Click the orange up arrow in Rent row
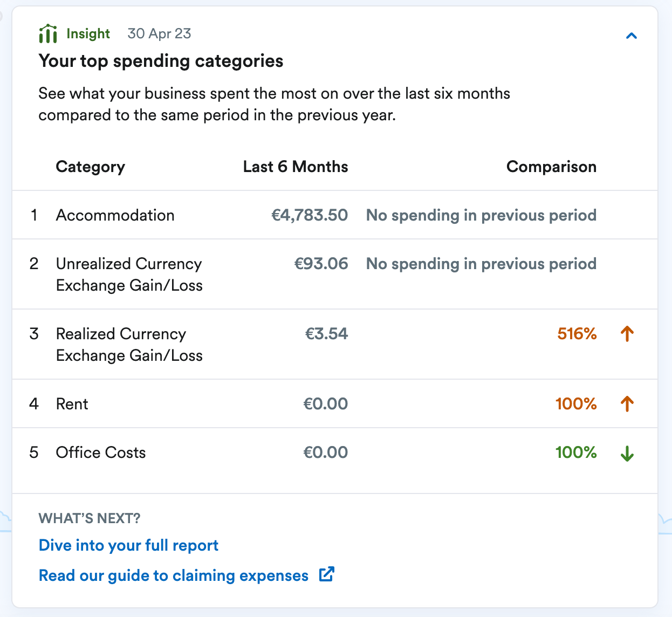Image resolution: width=672 pixels, height=617 pixels. pos(627,404)
